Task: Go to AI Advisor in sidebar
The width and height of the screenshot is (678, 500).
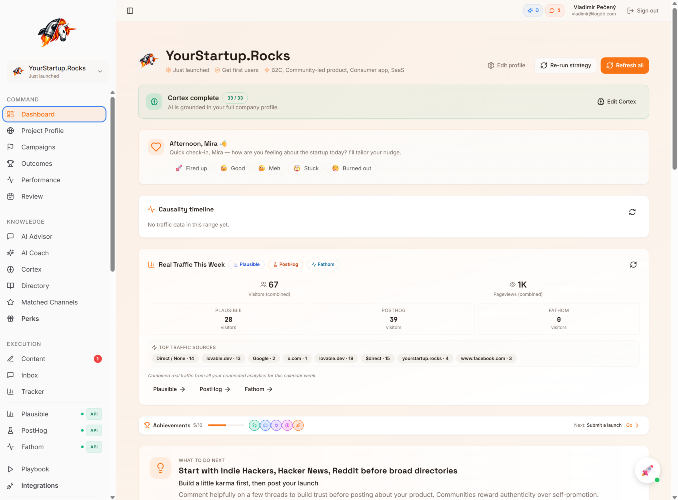Action: [37, 237]
